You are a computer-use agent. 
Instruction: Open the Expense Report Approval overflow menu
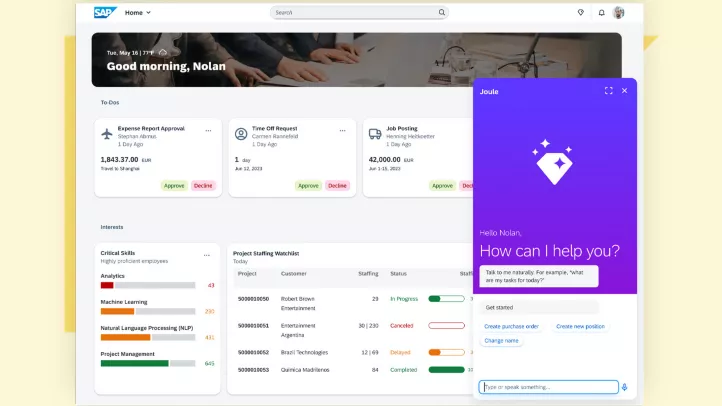[208, 130]
